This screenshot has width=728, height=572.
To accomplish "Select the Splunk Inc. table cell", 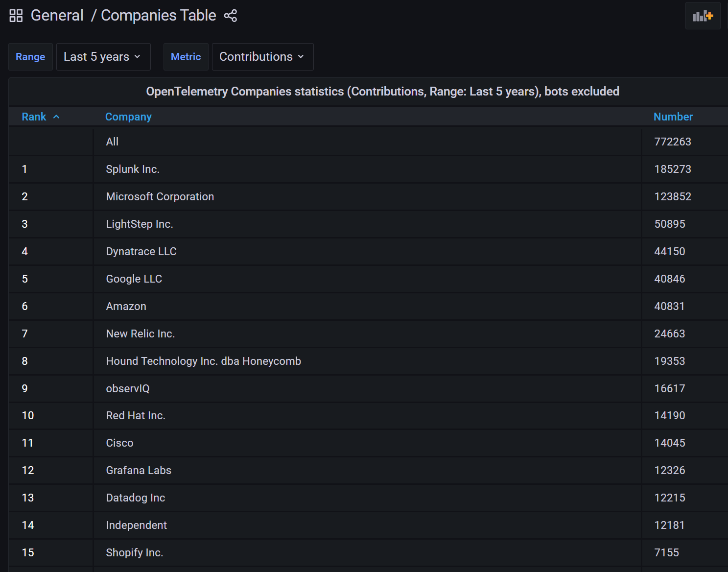I will point(367,169).
